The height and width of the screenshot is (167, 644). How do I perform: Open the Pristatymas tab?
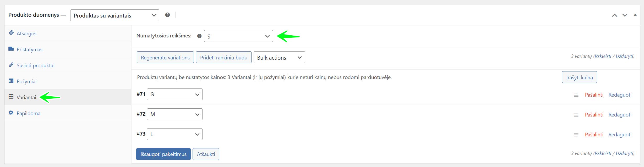29,49
